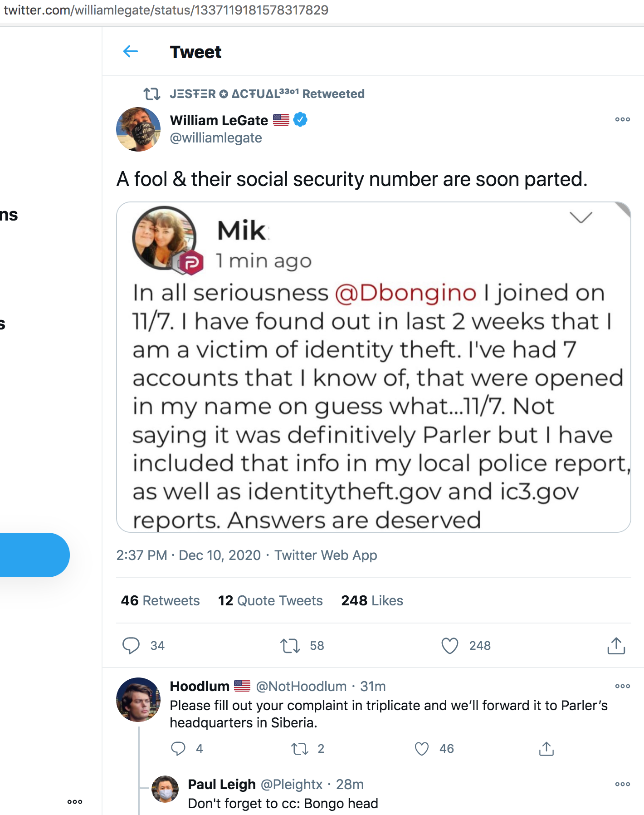Image resolution: width=644 pixels, height=815 pixels.
Task: Open the 12 Quote Tweets list
Action: pyautogui.click(x=270, y=600)
